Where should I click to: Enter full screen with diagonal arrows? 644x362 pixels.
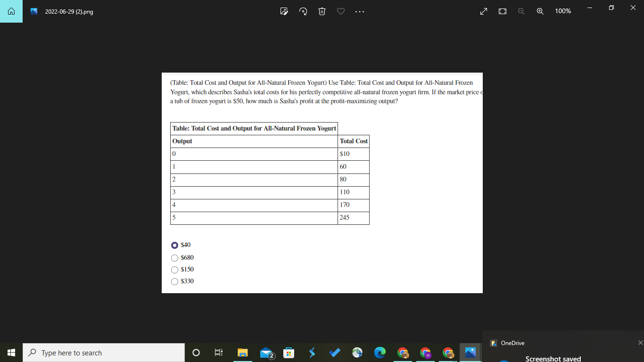tap(484, 11)
